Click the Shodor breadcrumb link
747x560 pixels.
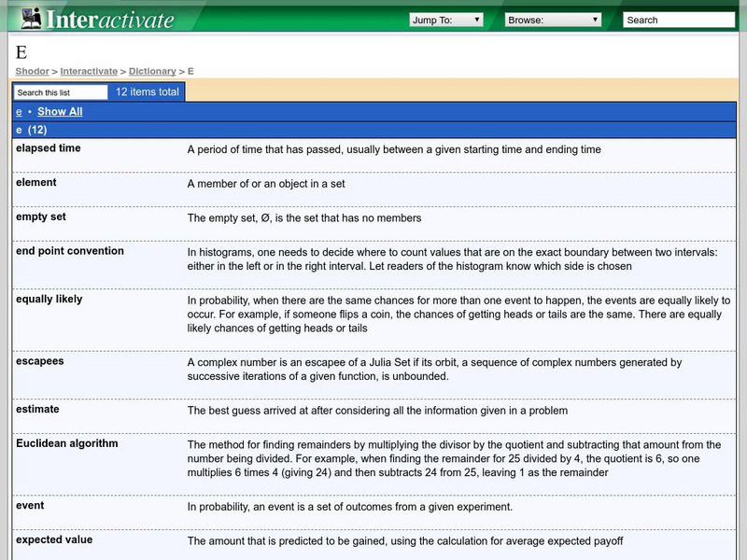point(32,71)
